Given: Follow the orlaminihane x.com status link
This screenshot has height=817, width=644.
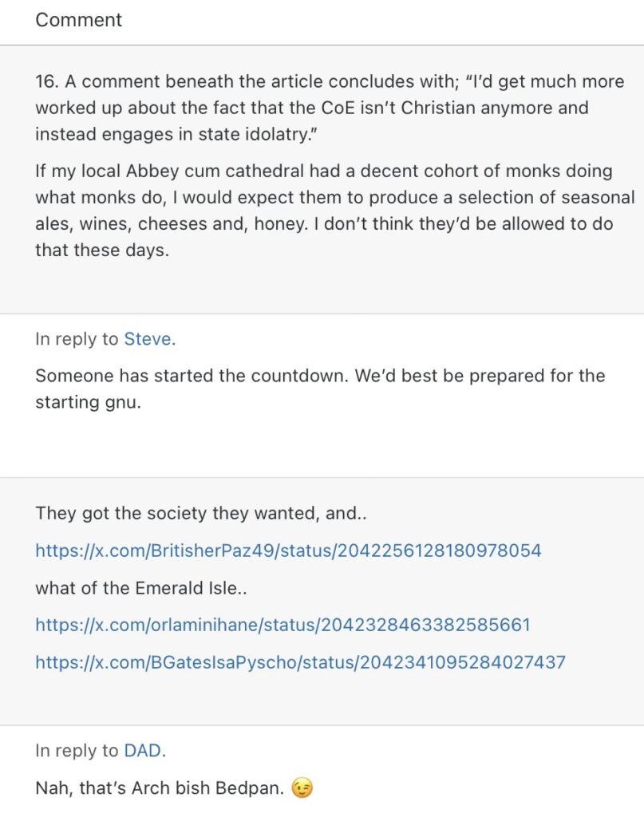Looking at the screenshot, I should coord(282,625).
